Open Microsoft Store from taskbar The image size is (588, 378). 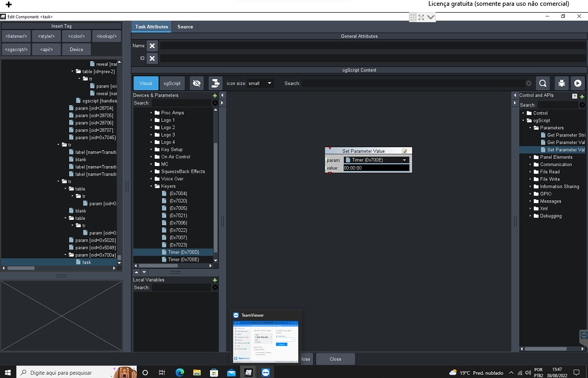click(x=214, y=372)
